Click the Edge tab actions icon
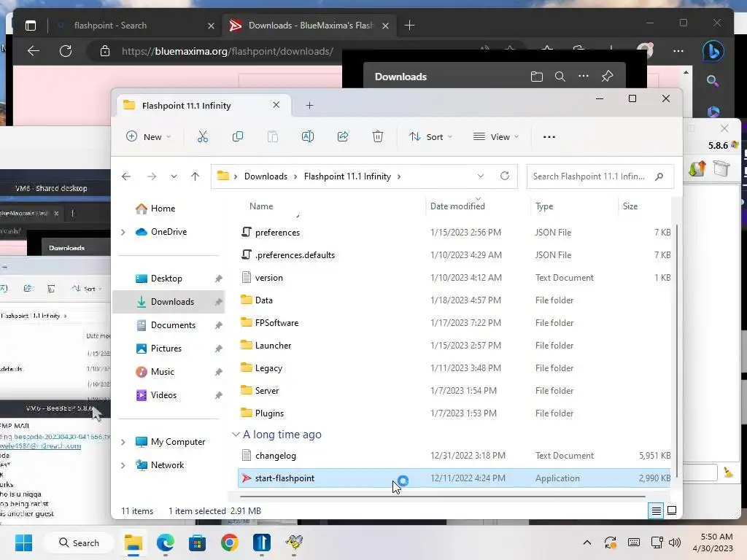This screenshot has width=747, height=560. [x=31, y=26]
